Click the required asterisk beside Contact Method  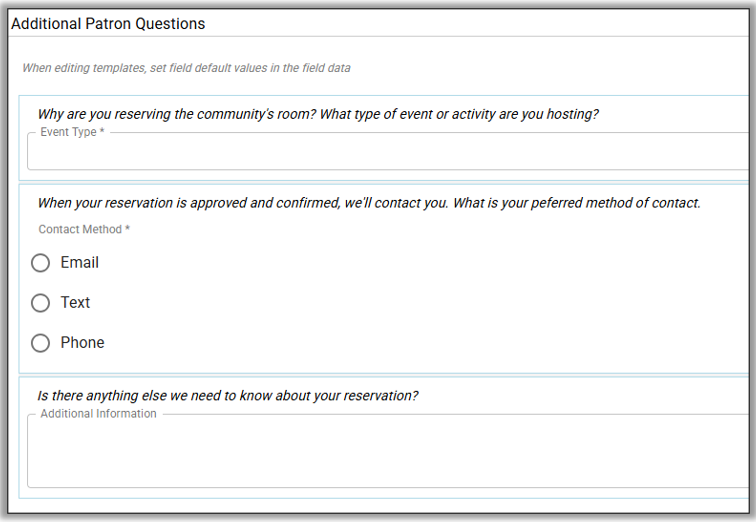coord(127,229)
